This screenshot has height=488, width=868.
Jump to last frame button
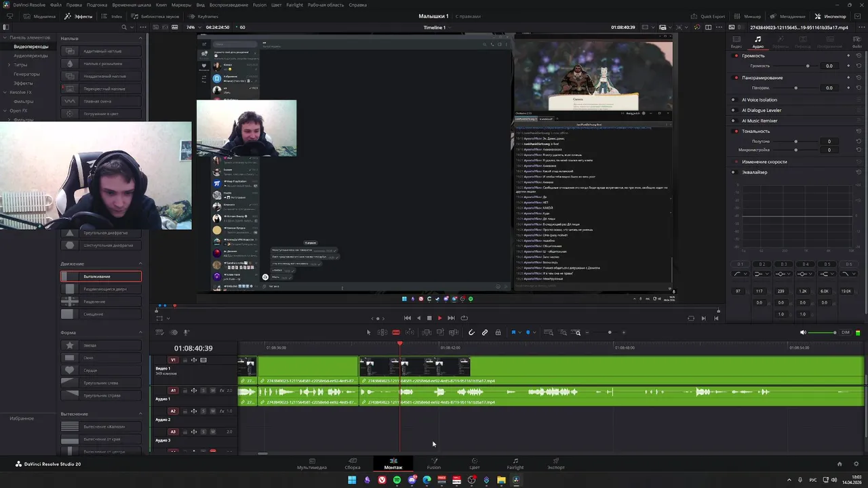click(451, 318)
